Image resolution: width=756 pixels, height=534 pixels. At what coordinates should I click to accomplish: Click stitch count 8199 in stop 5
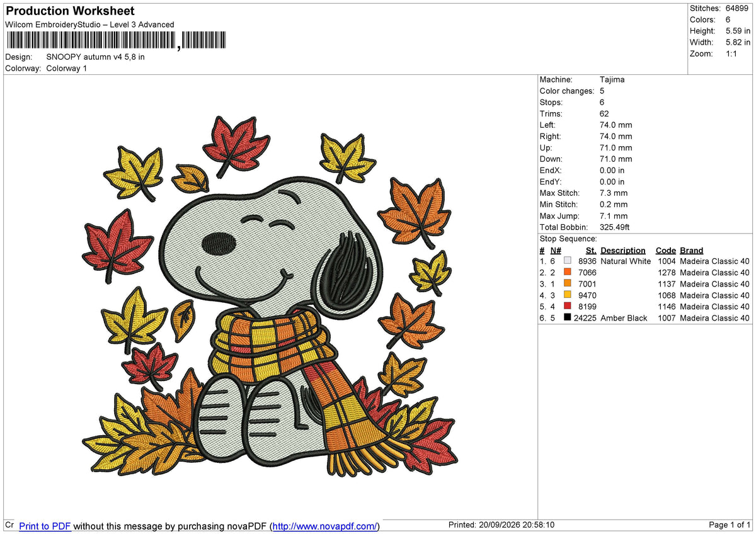[x=587, y=307]
